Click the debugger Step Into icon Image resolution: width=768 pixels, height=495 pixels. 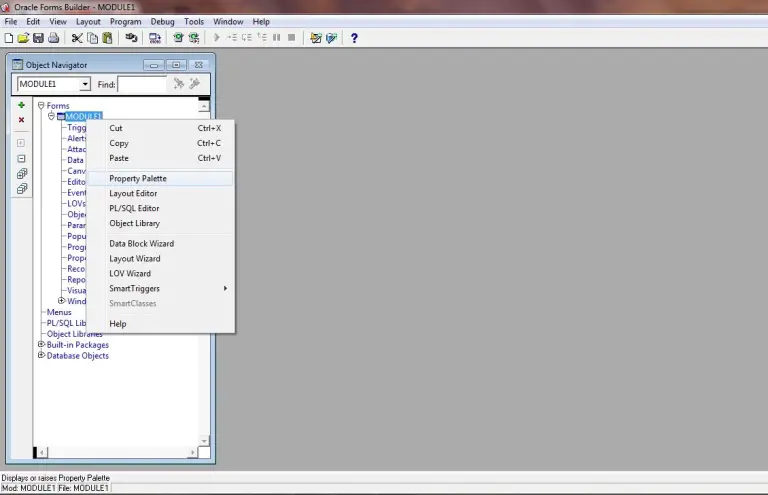[232, 37]
